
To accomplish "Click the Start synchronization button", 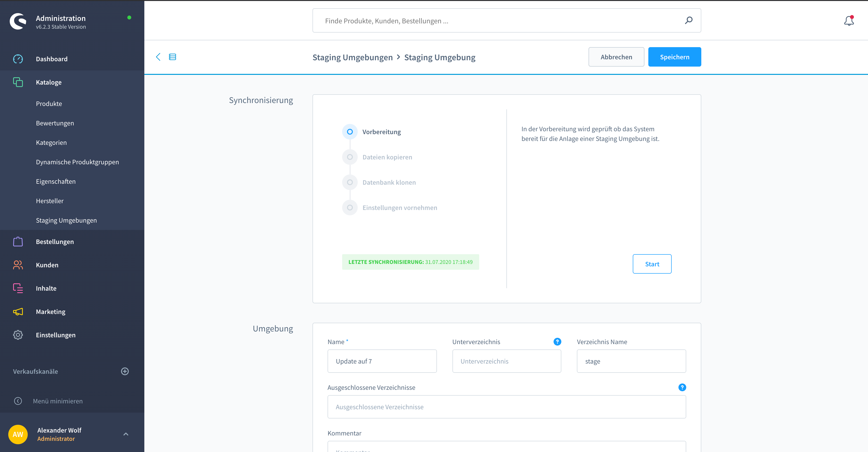I will 652,264.
